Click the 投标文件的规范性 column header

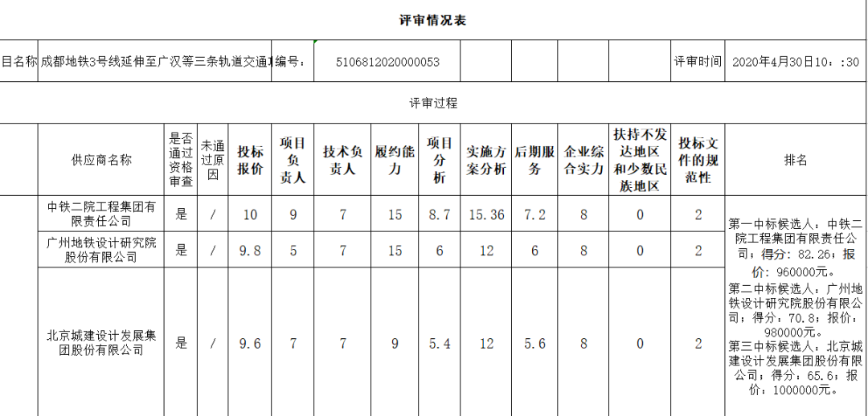698,160
